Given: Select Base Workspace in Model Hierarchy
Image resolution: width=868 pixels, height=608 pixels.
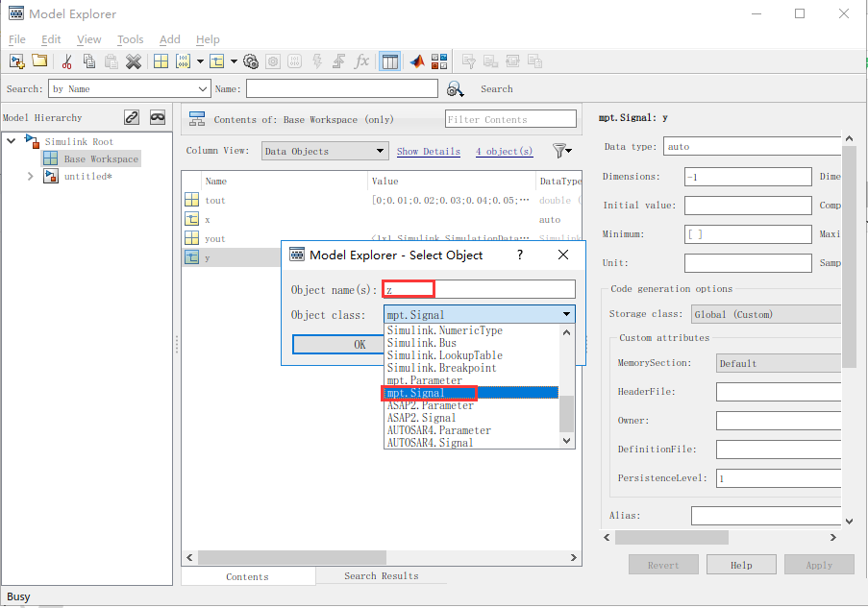Looking at the screenshot, I should coord(91,158).
